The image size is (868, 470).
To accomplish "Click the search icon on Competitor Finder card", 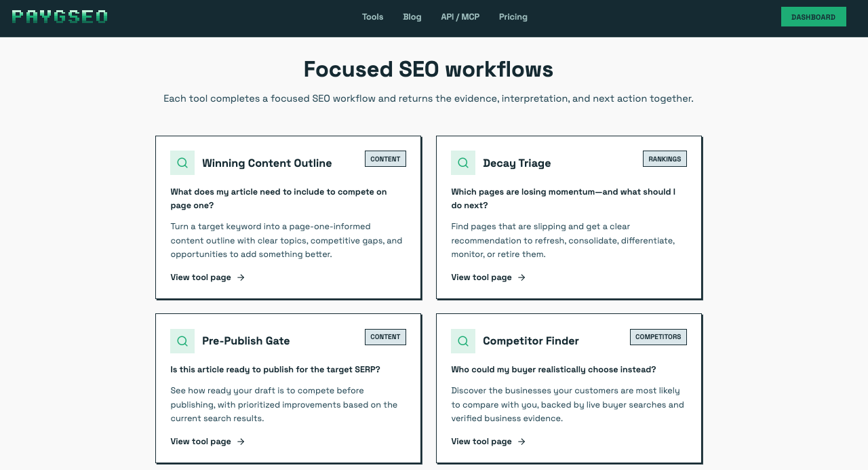I will click(463, 341).
